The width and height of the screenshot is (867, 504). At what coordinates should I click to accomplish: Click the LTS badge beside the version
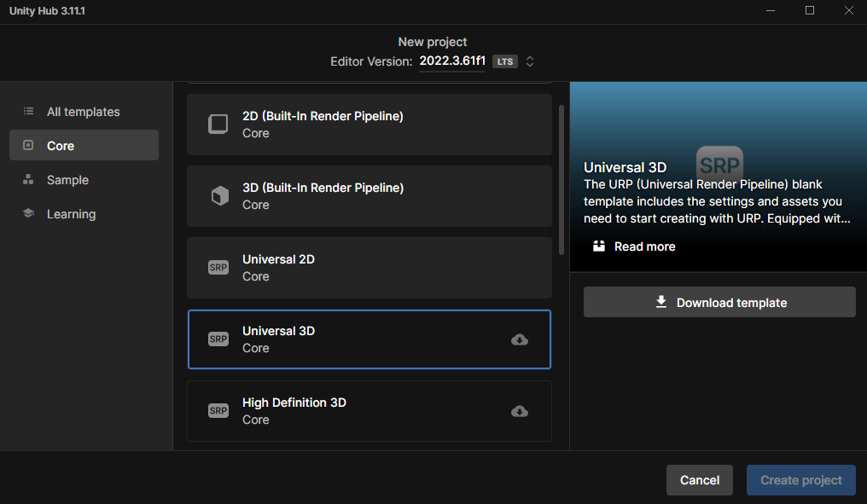[505, 61]
